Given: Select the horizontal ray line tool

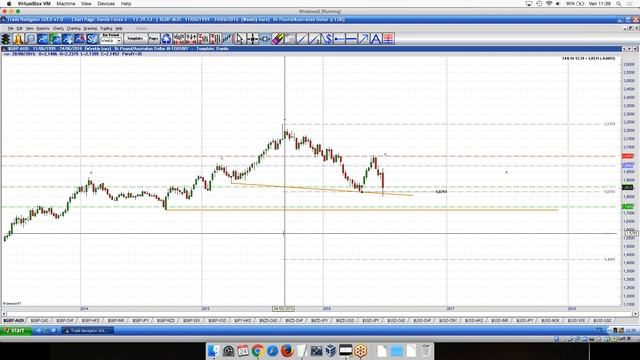Looking at the screenshot, I should (339, 39).
